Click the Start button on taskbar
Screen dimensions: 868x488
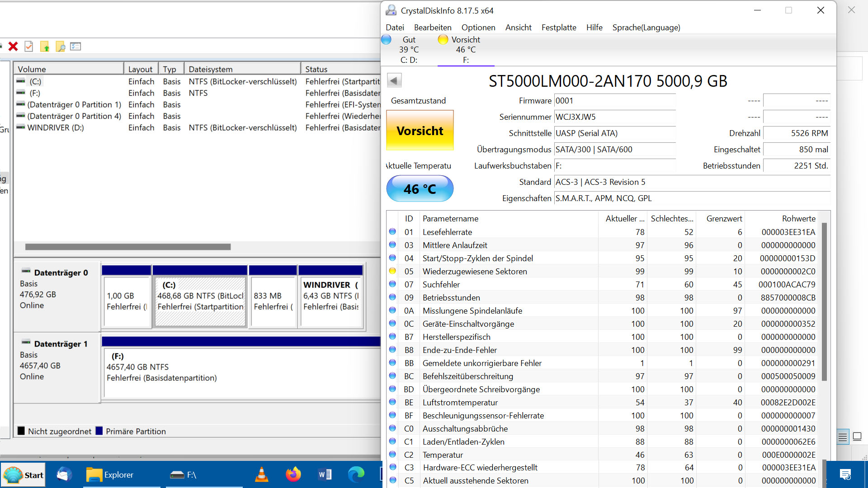pos(24,475)
